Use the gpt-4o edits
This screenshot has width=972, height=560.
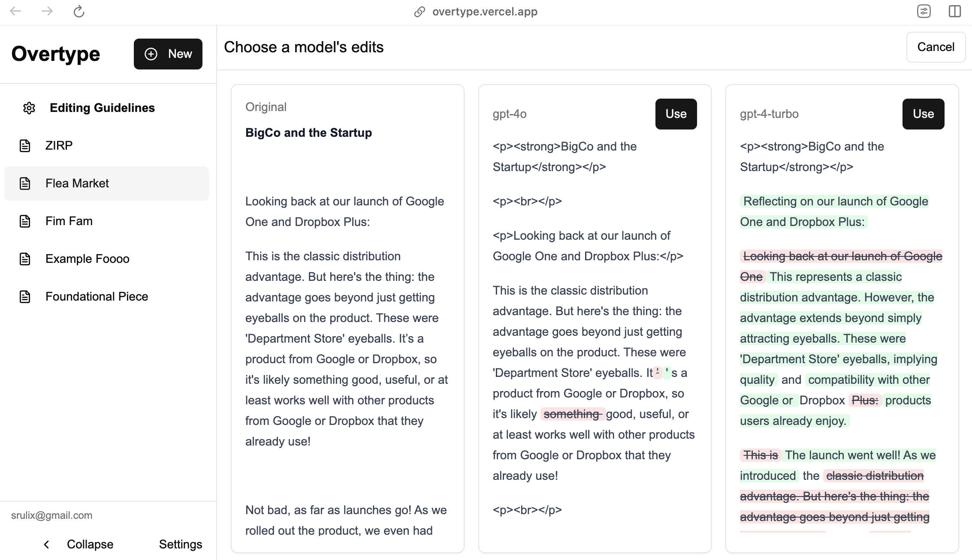[676, 114]
